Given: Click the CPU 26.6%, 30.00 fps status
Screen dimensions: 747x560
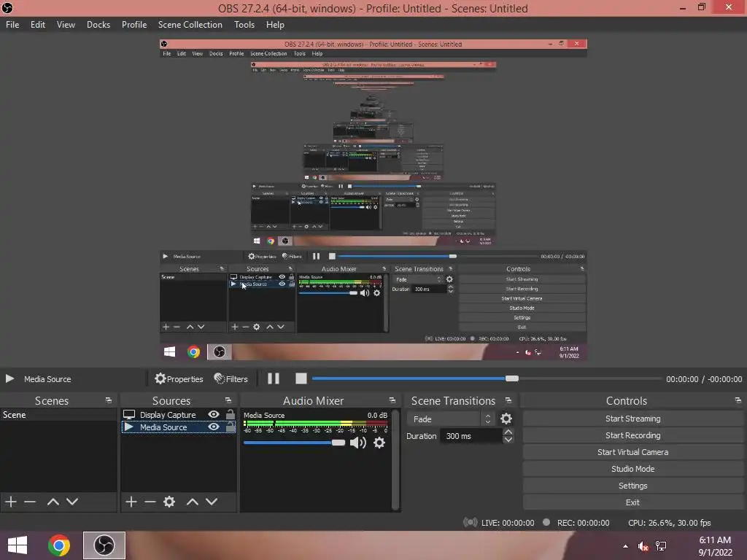Looking at the screenshot, I should (x=670, y=522).
